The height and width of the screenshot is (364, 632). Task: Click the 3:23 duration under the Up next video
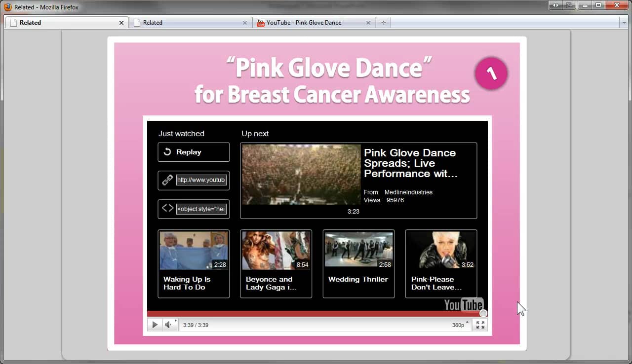point(354,212)
